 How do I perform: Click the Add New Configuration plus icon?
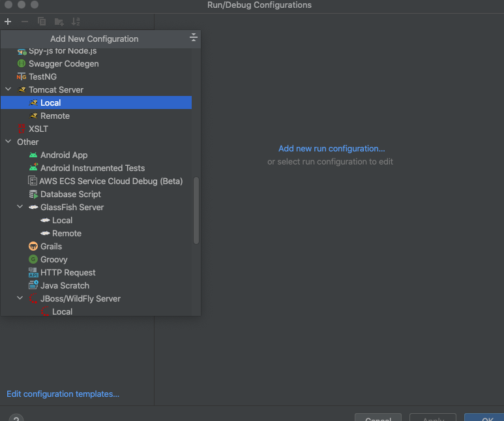8,22
